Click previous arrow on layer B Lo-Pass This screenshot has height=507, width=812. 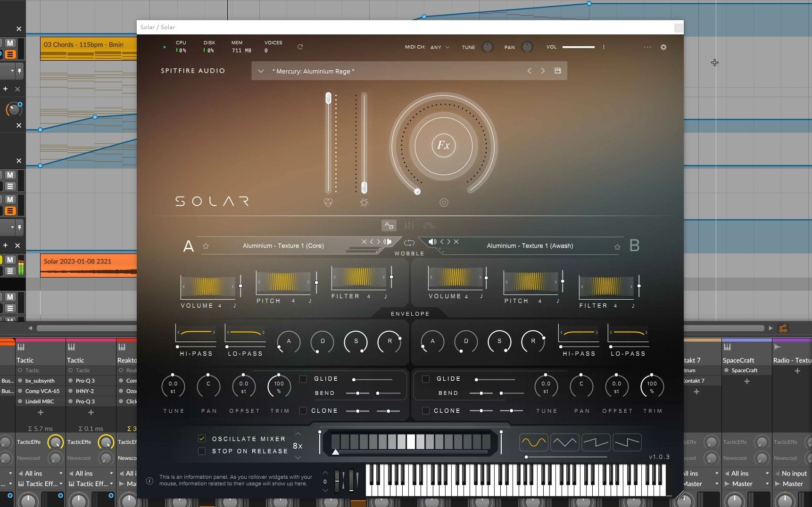[x=611, y=332]
